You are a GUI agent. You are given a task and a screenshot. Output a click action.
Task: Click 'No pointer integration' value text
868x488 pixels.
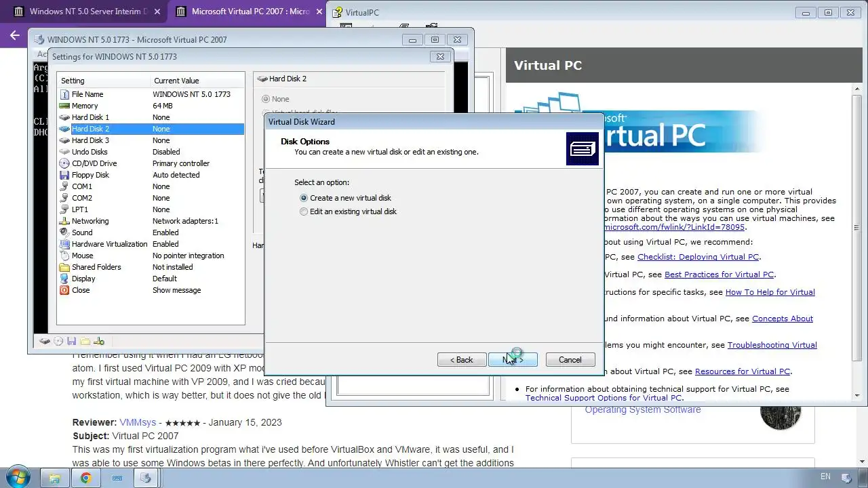tap(189, 256)
